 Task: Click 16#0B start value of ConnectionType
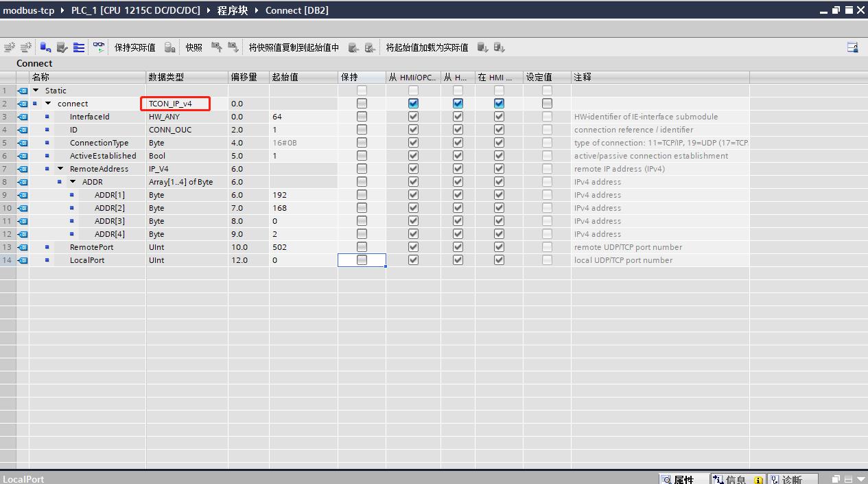tap(303, 143)
